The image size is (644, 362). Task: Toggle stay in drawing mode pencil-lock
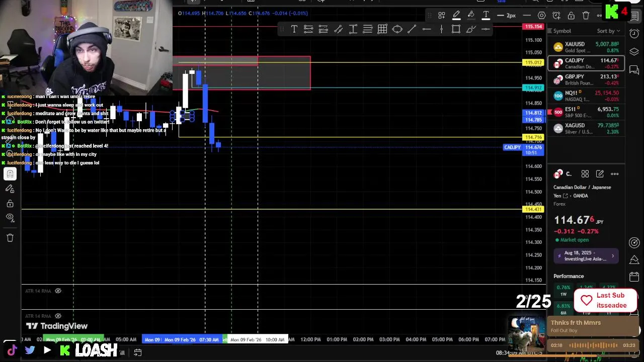pos(10,189)
